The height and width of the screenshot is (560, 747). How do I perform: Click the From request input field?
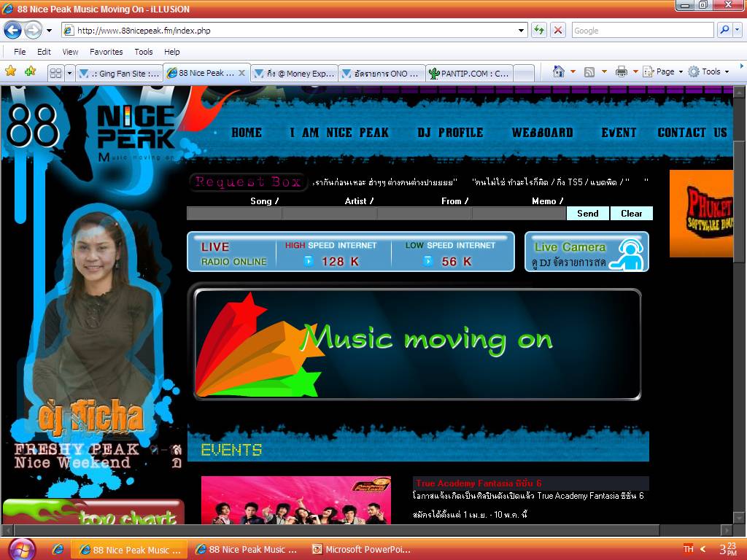click(x=424, y=214)
